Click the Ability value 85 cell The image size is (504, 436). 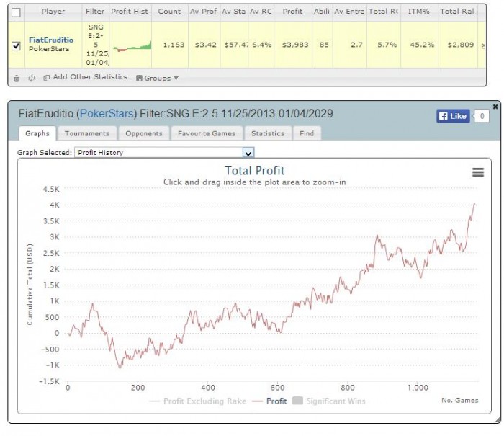324,45
